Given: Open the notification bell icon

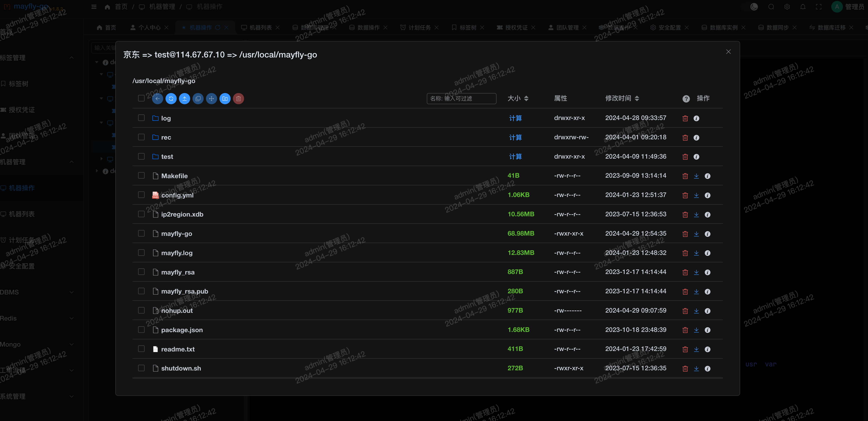Looking at the screenshot, I should pyautogui.click(x=803, y=7).
